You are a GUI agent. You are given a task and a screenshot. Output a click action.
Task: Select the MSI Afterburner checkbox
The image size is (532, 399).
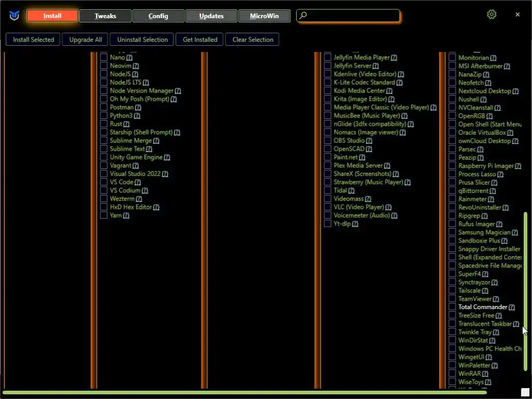pos(453,66)
